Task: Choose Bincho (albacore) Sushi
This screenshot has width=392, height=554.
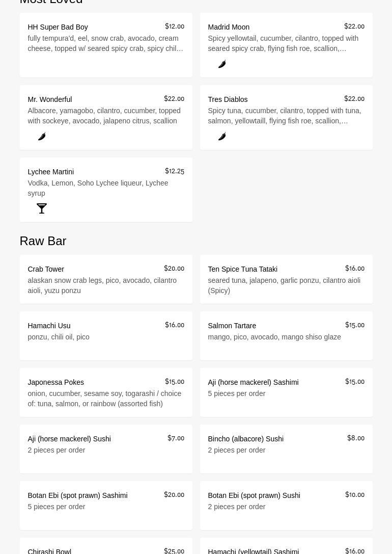Action: (x=245, y=439)
